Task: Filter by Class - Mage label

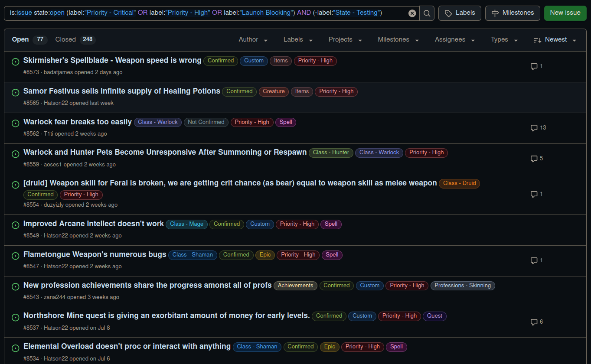Action: [x=186, y=224]
